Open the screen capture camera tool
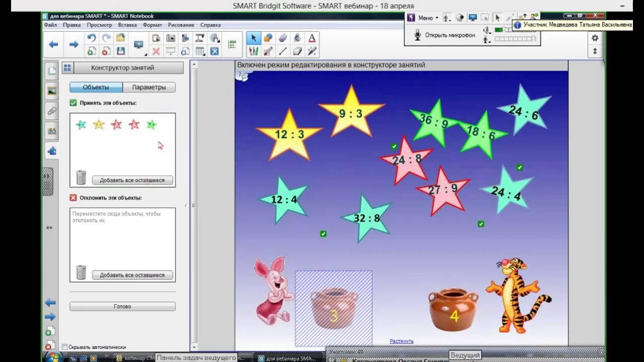 pyautogui.click(x=171, y=38)
